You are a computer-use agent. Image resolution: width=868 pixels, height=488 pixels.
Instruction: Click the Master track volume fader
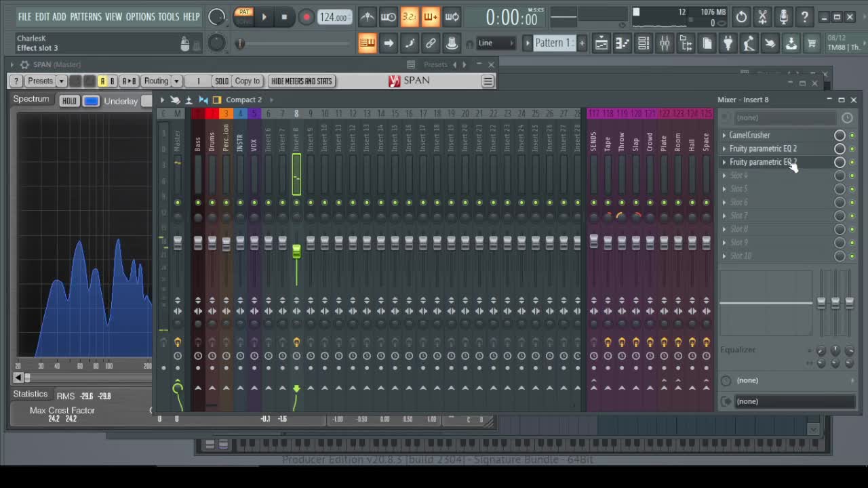coord(178,243)
